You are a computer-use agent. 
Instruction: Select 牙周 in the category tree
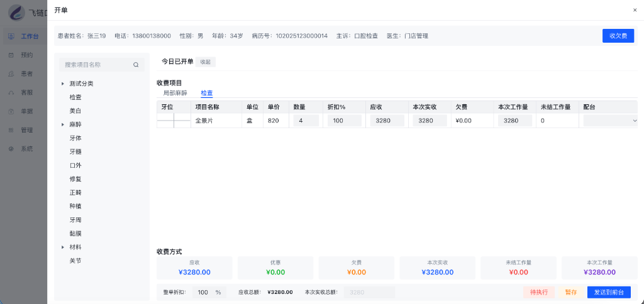pos(75,220)
